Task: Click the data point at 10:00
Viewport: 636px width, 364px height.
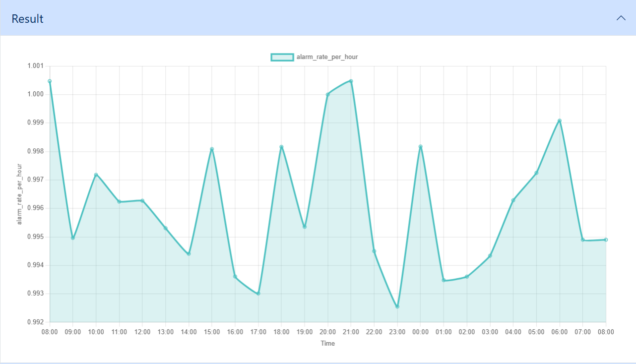Action: (x=96, y=175)
